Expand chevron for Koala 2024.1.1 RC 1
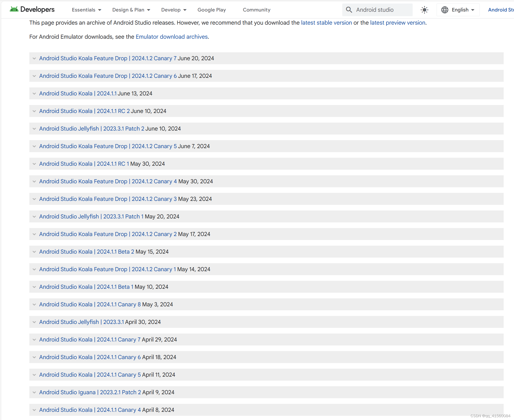 [34, 164]
